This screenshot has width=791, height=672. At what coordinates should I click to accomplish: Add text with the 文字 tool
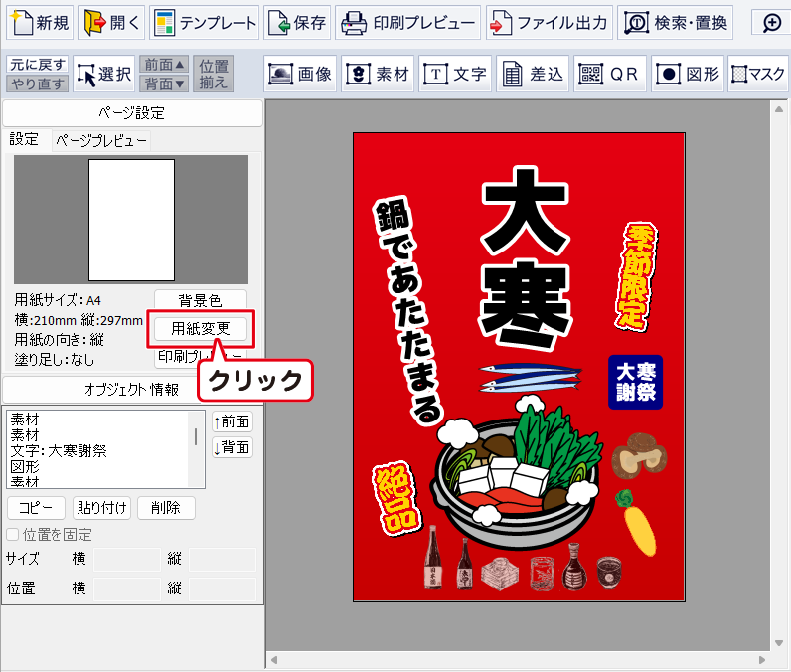[456, 74]
